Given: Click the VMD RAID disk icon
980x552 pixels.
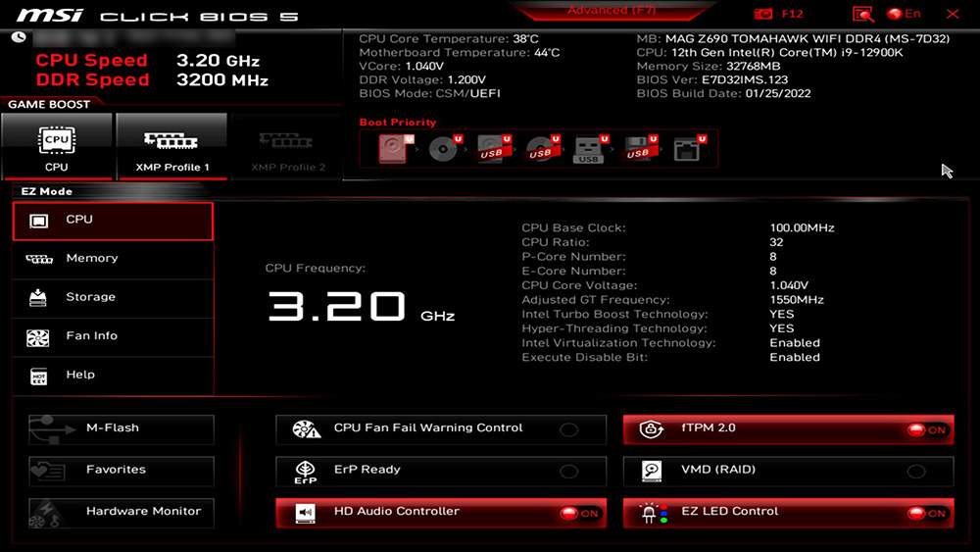Looking at the screenshot, I should (652, 472).
